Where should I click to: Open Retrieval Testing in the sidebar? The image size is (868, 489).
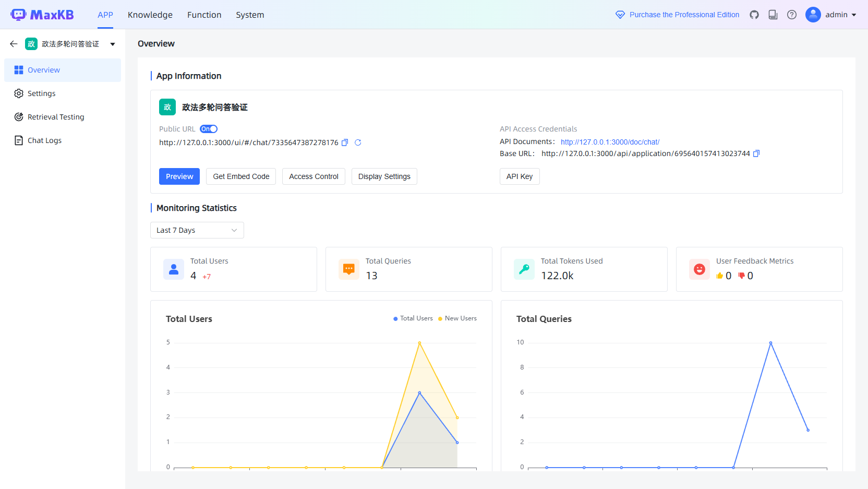pos(63,117)
